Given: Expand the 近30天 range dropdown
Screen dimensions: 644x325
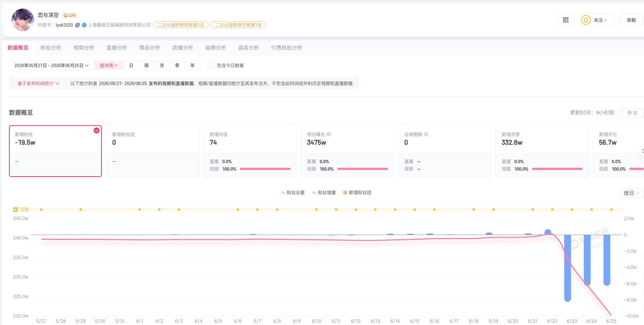Looking at the screenshot, I should click(109, 65).
